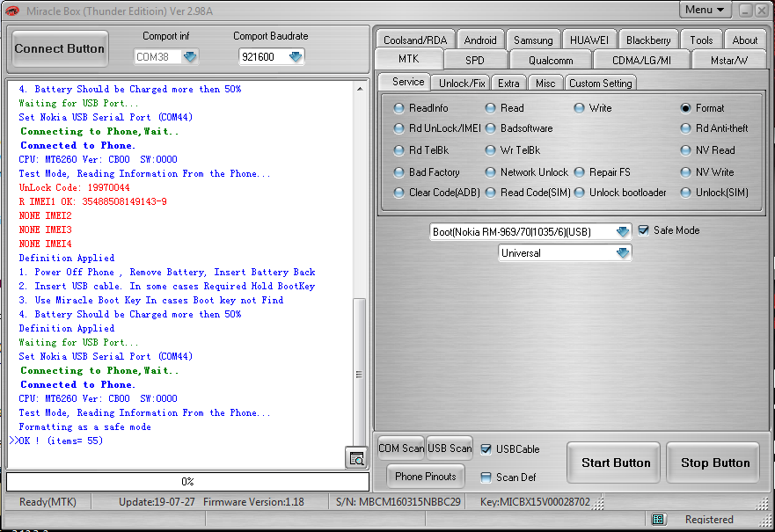Run a COM Scan
This screenshot has width=775, height=532.
pos(401,448)
